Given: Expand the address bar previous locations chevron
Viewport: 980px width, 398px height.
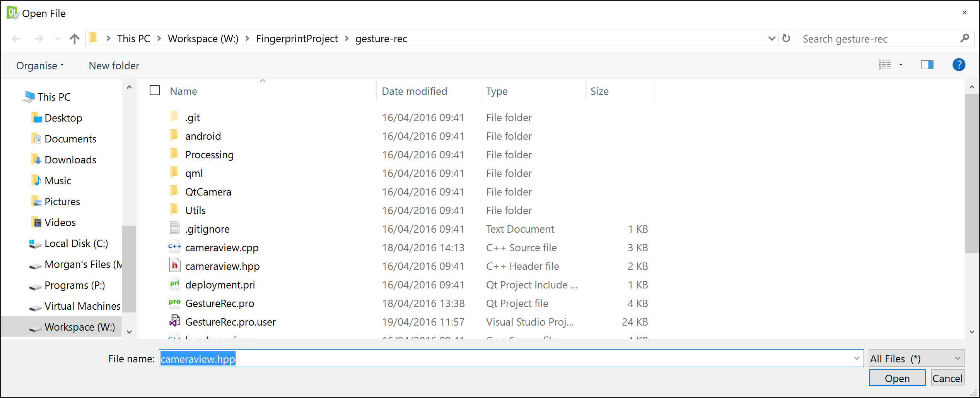Looking at the screenshot, I should [x=772, y=39].
